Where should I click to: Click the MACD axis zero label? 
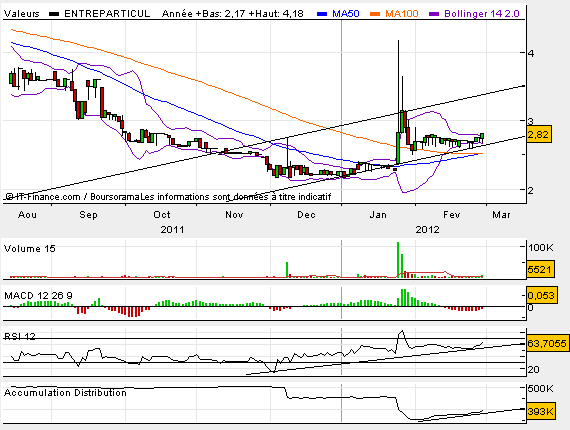click(x=531, y=308)
